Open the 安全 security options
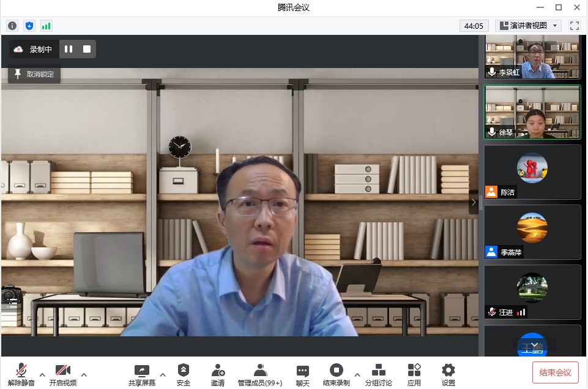Viewport: 588px width, 389px height. coord(184,374)
